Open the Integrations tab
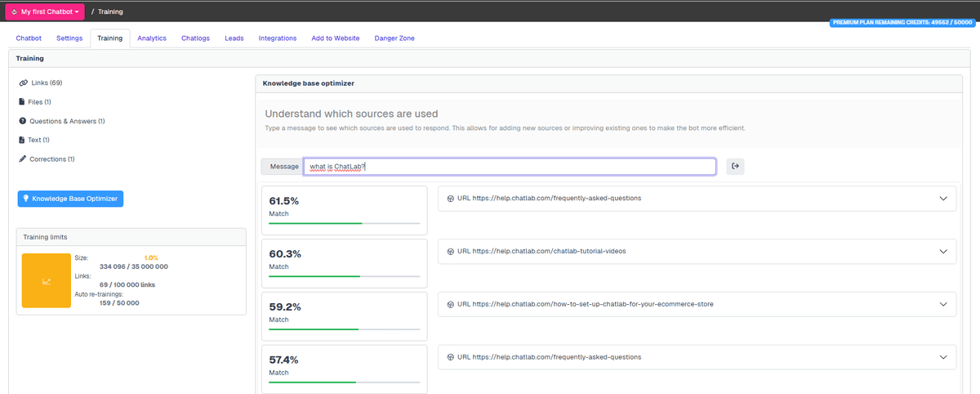The image size is (980, 394). coord(278,38)
